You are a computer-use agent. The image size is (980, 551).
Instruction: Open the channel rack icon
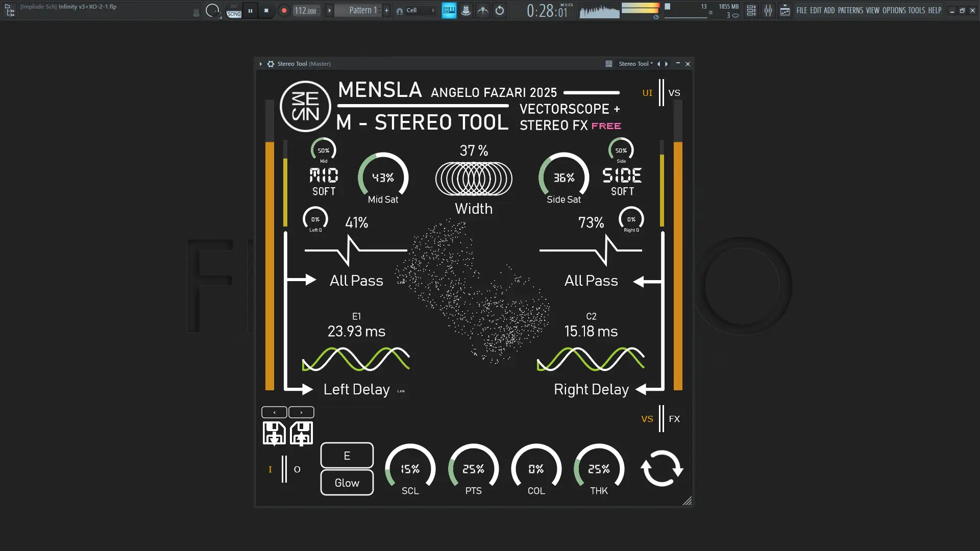(x=751, y=10)
